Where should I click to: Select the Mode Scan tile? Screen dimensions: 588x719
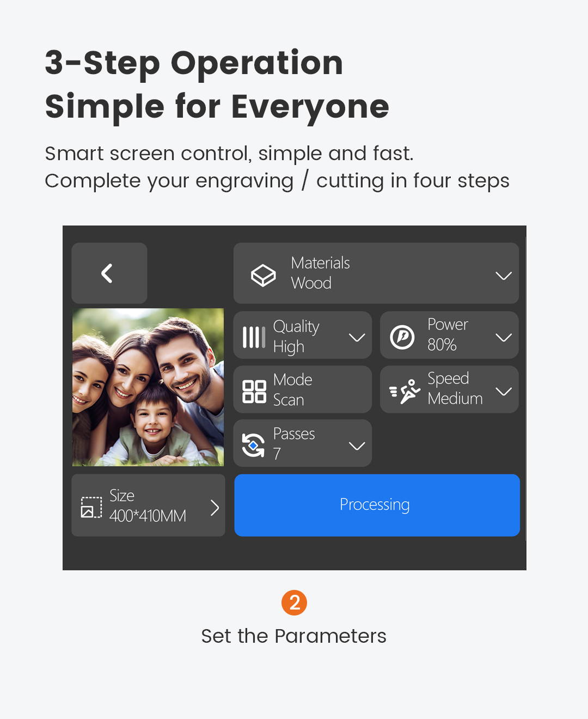coord(302,389)
